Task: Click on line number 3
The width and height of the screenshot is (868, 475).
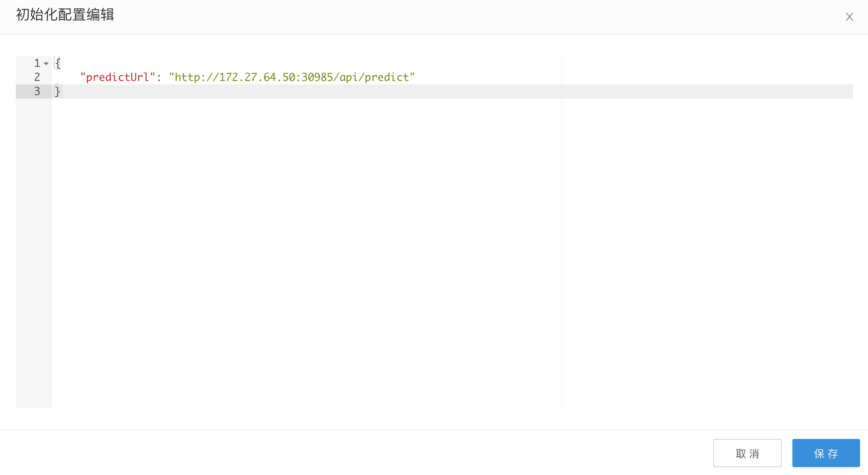Action: pos(36,91)
